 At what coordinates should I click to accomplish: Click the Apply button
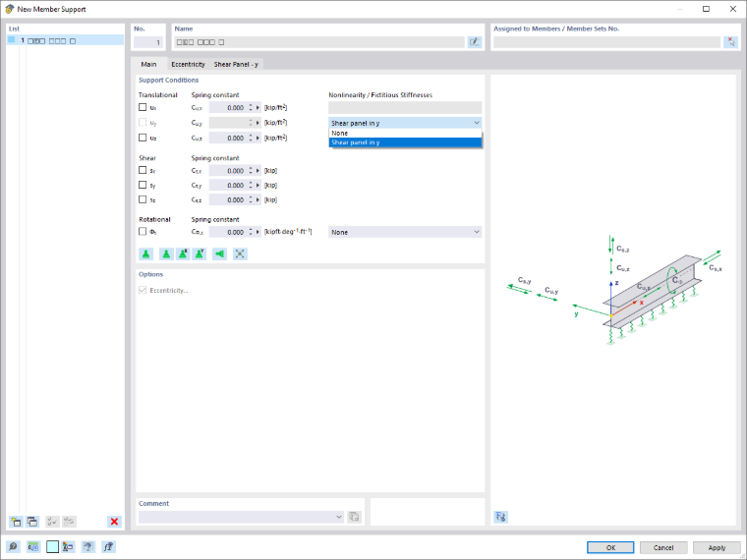(717, 547)
